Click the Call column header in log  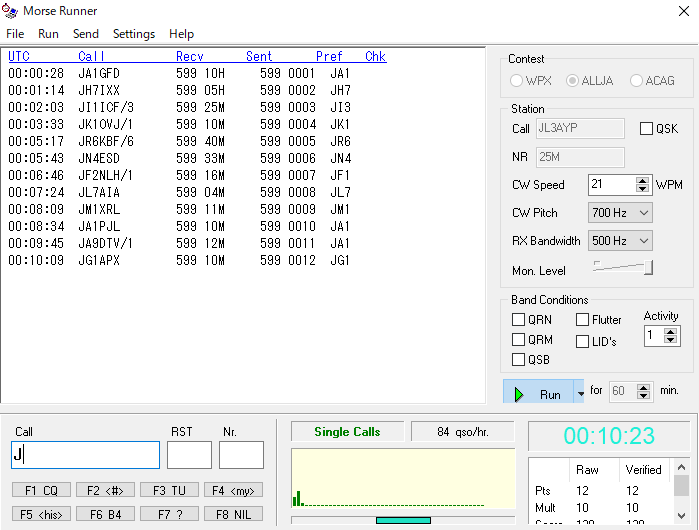click(91, 57)
